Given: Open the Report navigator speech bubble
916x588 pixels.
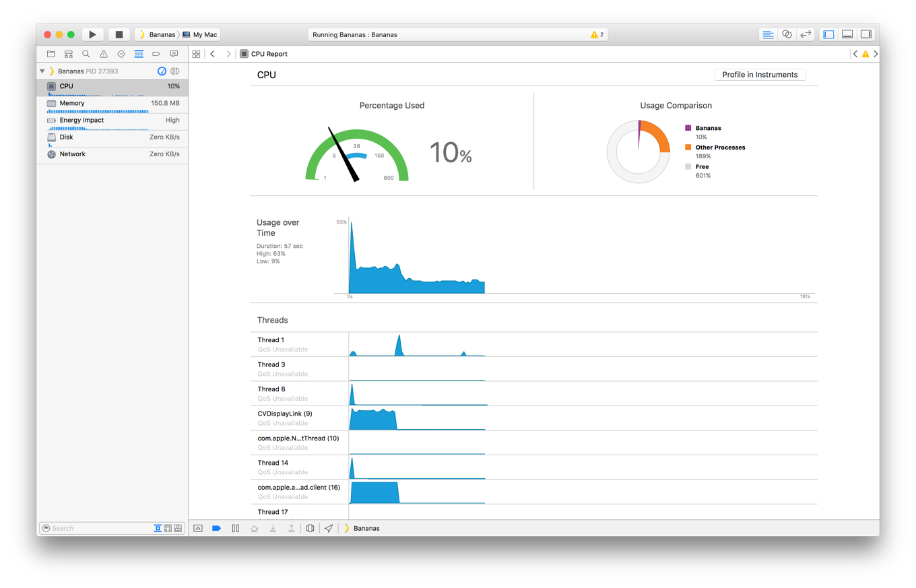Looking at the screenshot, I should pyautogui.click(x=173, y=54).
